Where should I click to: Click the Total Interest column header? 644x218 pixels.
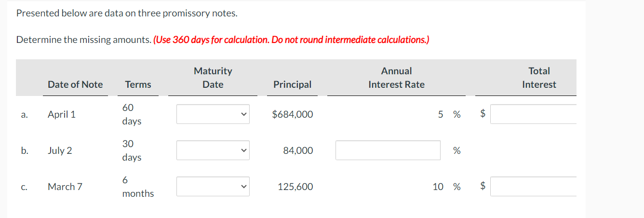click(x=539, y=78)
